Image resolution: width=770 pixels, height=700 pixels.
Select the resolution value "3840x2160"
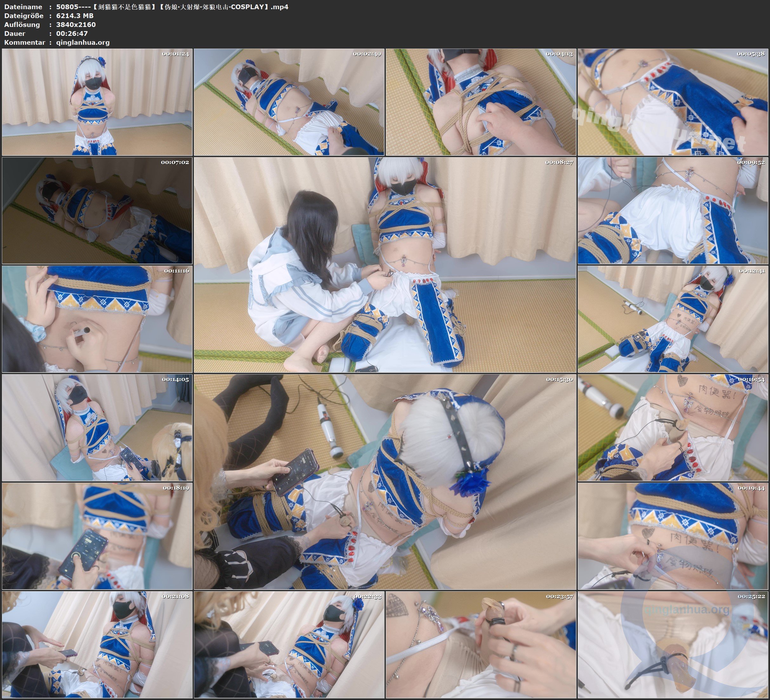click(76, 24)
